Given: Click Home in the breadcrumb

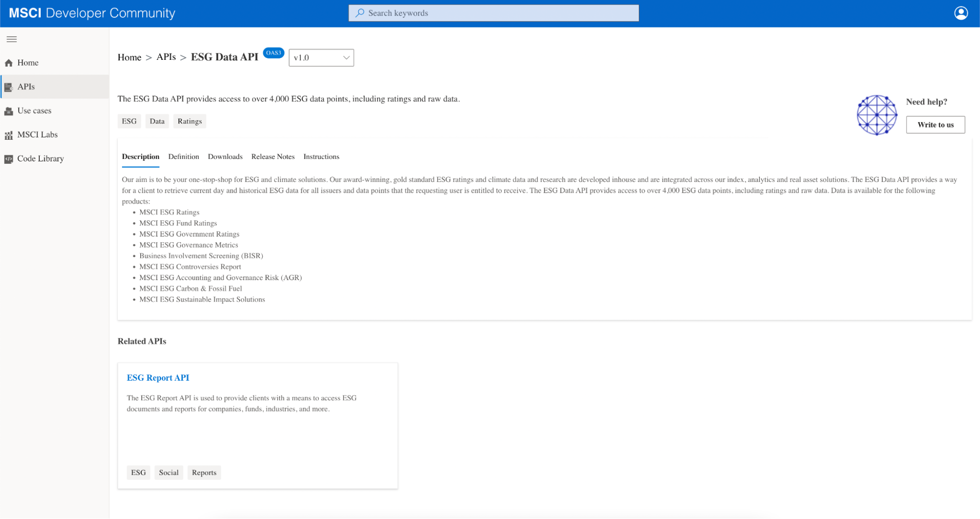Looking at the screenshot, I should (x=129, y=57).
